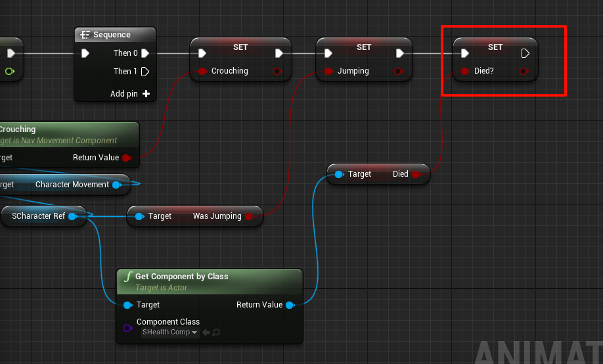The image size is (603, 364).
Task: Click the Jumping boolean input pin
Action: [x=328, y=71]
